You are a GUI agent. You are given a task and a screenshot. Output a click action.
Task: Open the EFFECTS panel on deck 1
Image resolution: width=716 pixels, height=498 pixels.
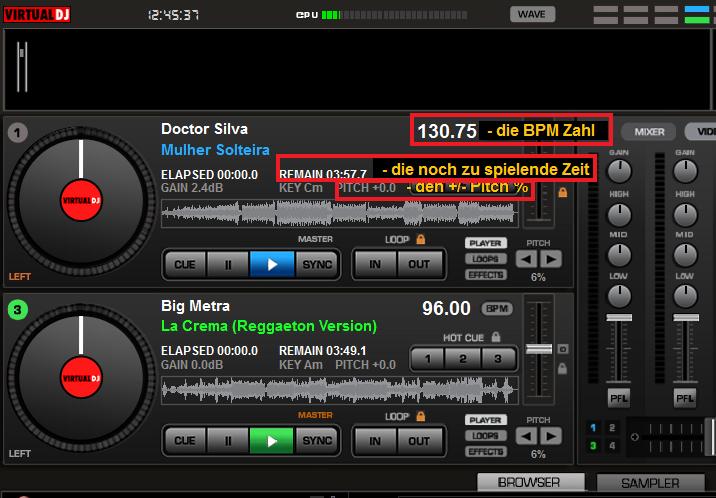(486, 275)
